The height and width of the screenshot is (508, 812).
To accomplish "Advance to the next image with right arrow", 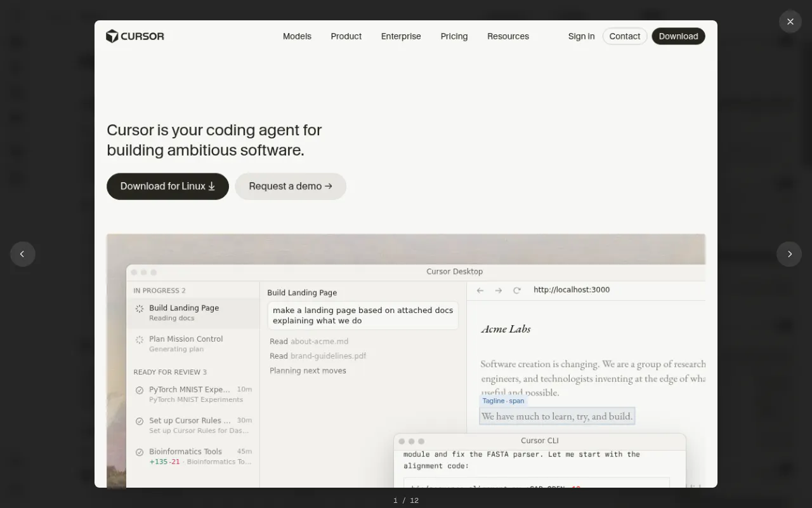I will (x=789, y=254).
